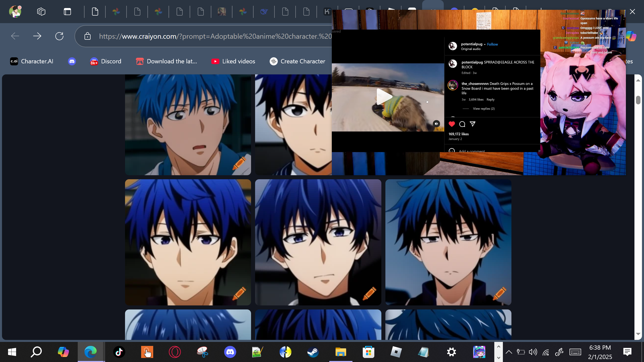The width and height of the screenshot is (644, 362).
Task: Open Discord from the taskbar
Action: click(230, 352)
